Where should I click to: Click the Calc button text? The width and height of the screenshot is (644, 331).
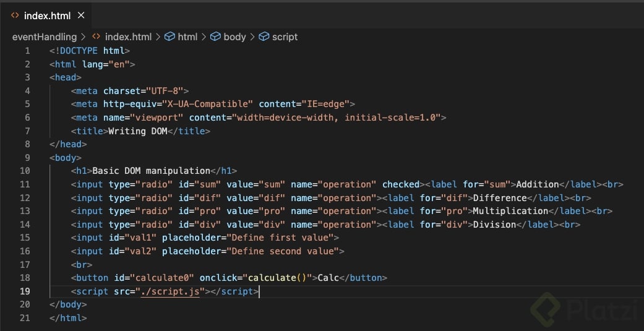328,278
